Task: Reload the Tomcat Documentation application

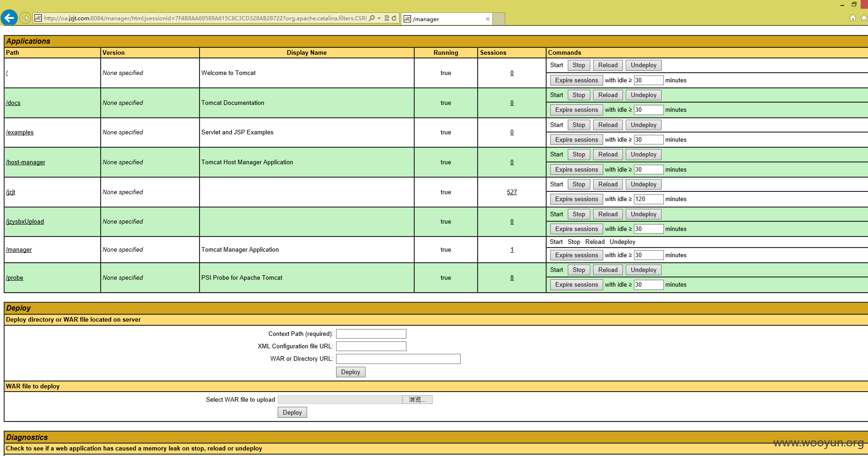Action: [x=608, y=95]
